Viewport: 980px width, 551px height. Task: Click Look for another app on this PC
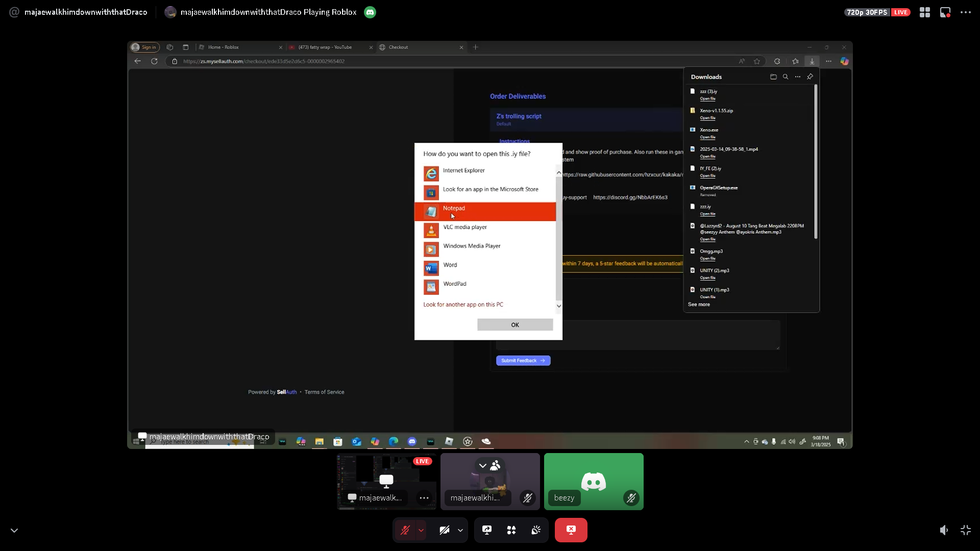(x=463, y=305)
